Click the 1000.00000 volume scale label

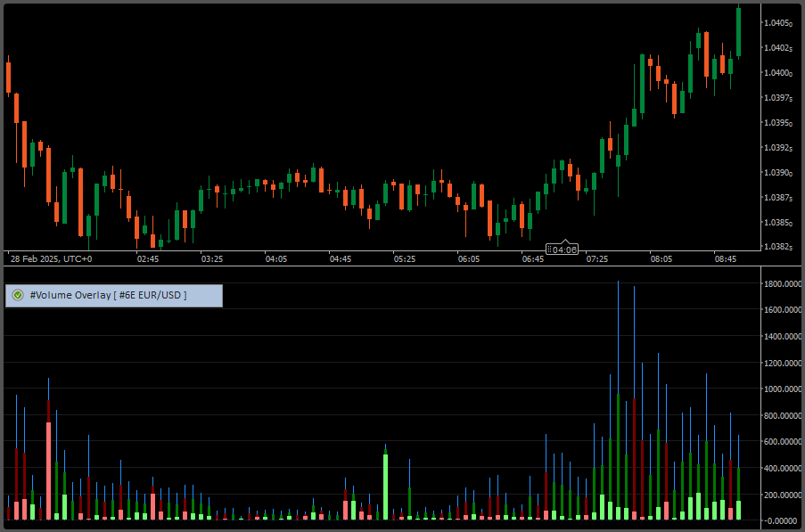(783, 389)
